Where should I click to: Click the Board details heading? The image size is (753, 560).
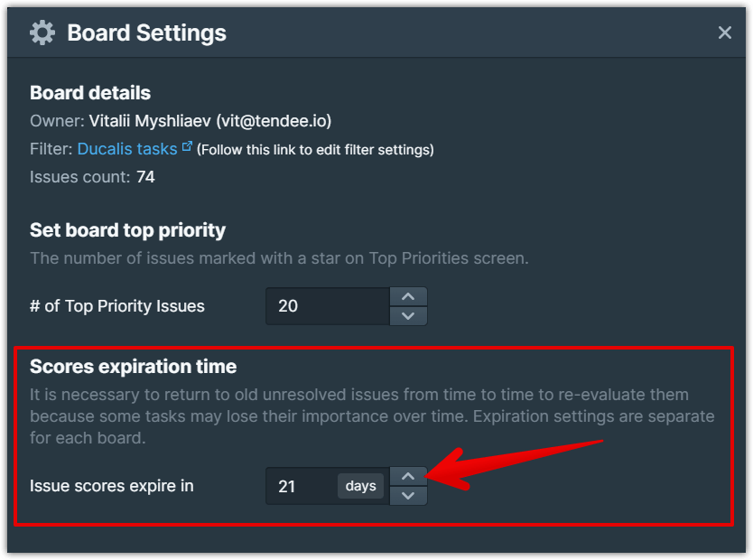pos(90,93)
